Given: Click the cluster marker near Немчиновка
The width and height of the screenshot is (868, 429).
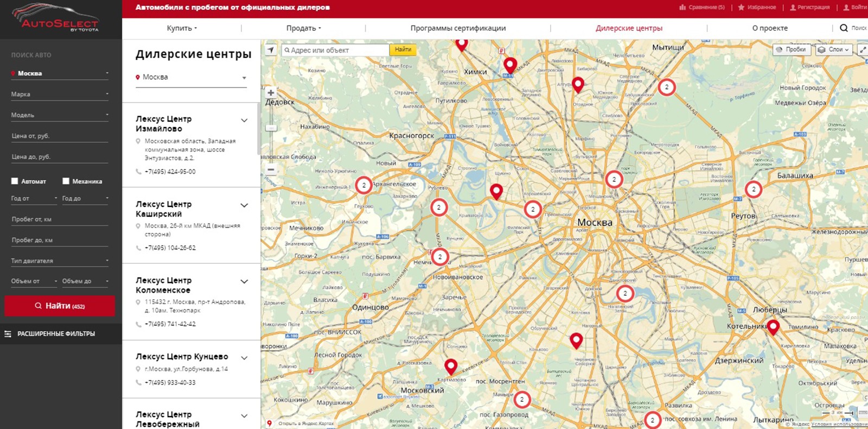Looking at the screenshot, I should click(x=440, y=257).
